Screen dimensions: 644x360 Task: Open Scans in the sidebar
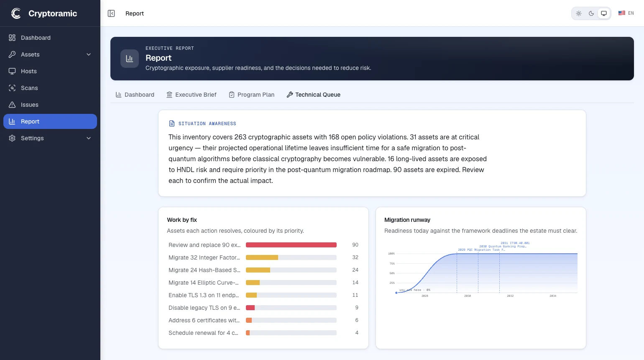tap(50, 88)
